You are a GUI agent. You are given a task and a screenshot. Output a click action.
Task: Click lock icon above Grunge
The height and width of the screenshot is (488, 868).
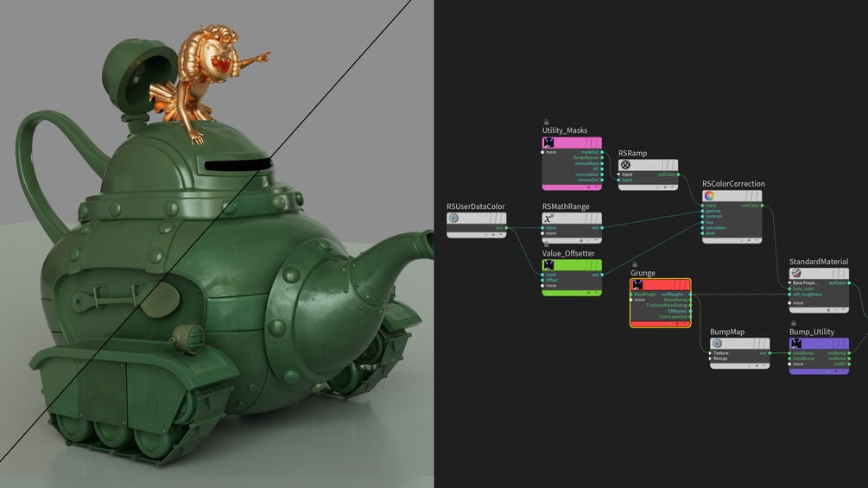(635, 264)
